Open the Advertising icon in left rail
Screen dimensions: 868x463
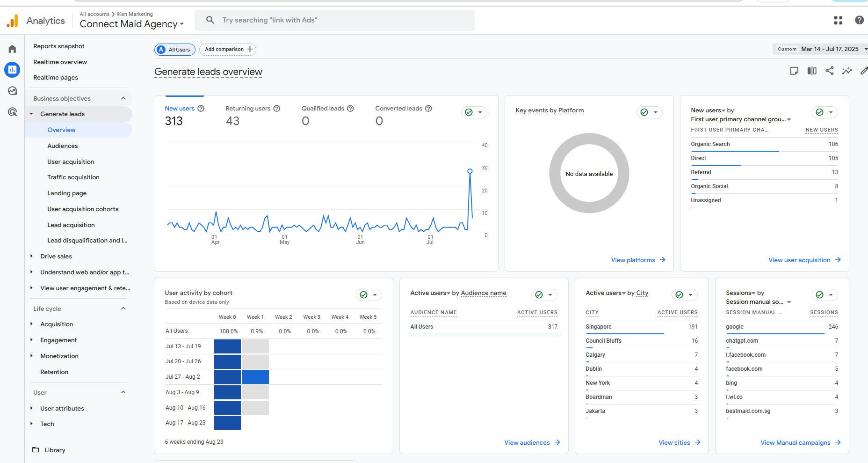pos(12,112)
